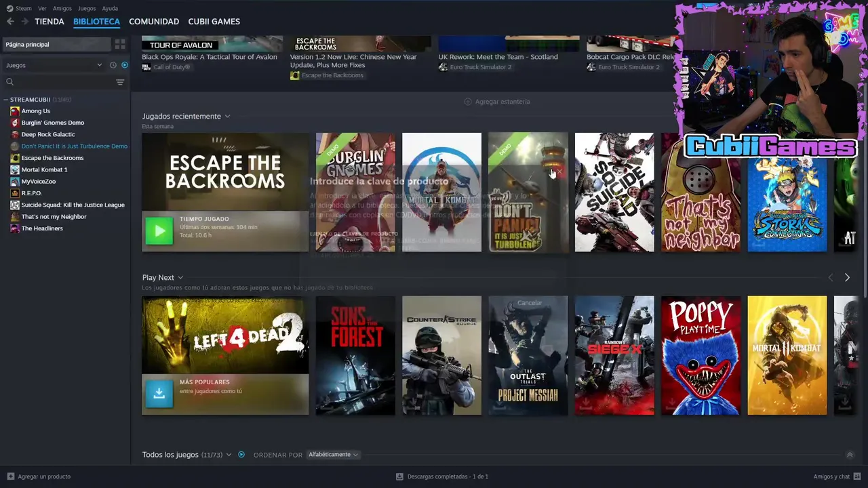The width and height of the screenshot is (868, 488).
Task: Click the back navigation arrow
Action: [x=10, y=22]
